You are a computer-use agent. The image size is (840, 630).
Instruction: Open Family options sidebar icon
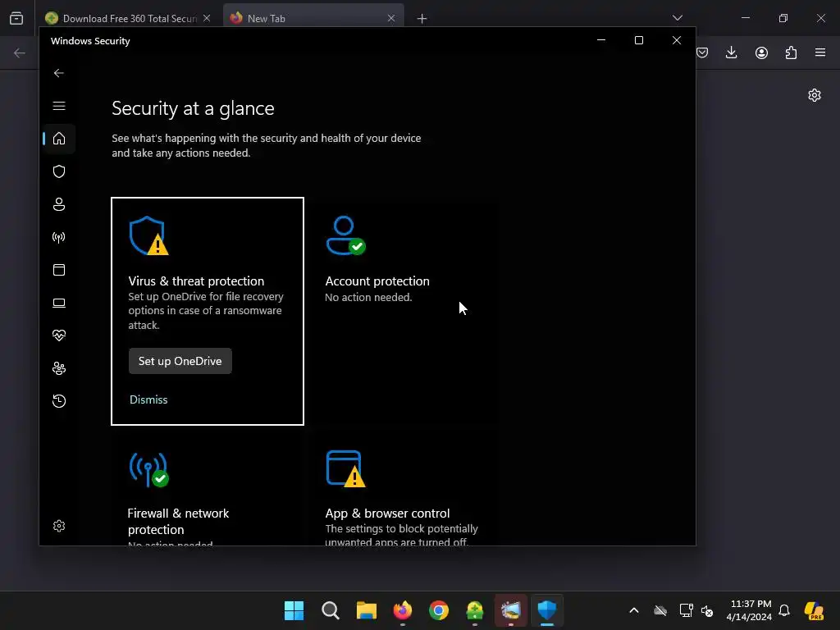point(59,368)
